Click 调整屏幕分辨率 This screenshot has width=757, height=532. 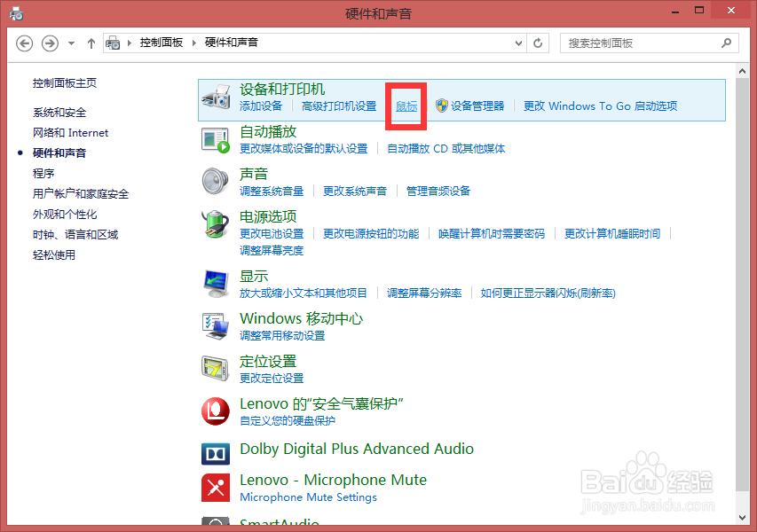(424, 293)
